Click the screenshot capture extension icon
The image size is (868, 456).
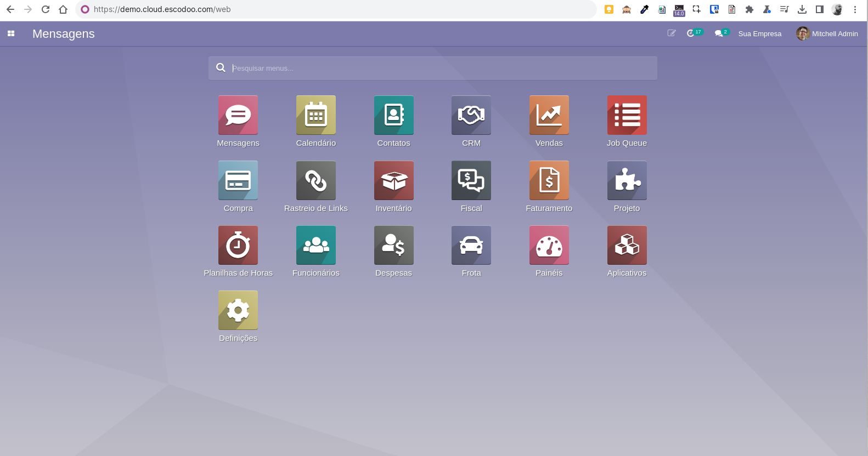point(697,9)
